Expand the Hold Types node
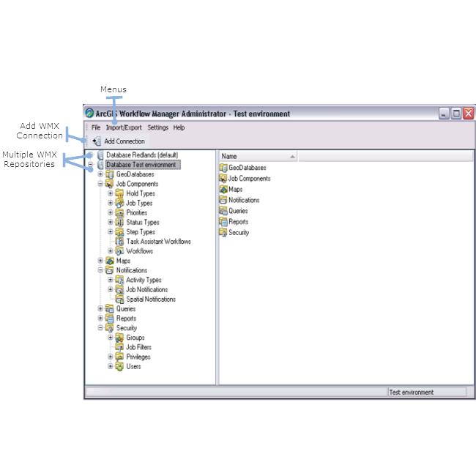Screen dimensions: 476x476 111,193
